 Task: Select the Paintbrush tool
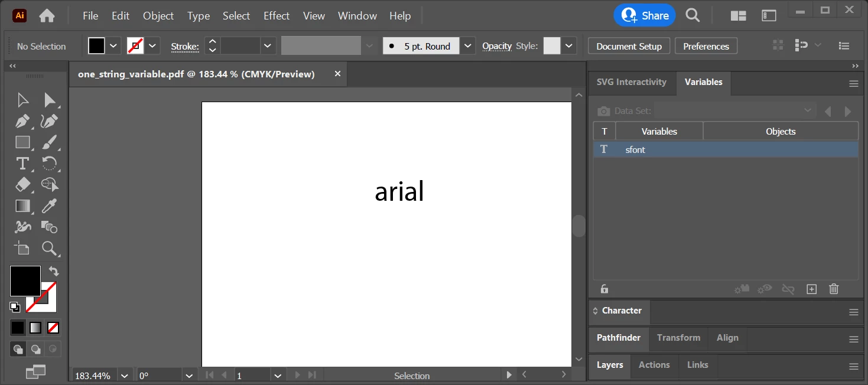click(50, 142)
